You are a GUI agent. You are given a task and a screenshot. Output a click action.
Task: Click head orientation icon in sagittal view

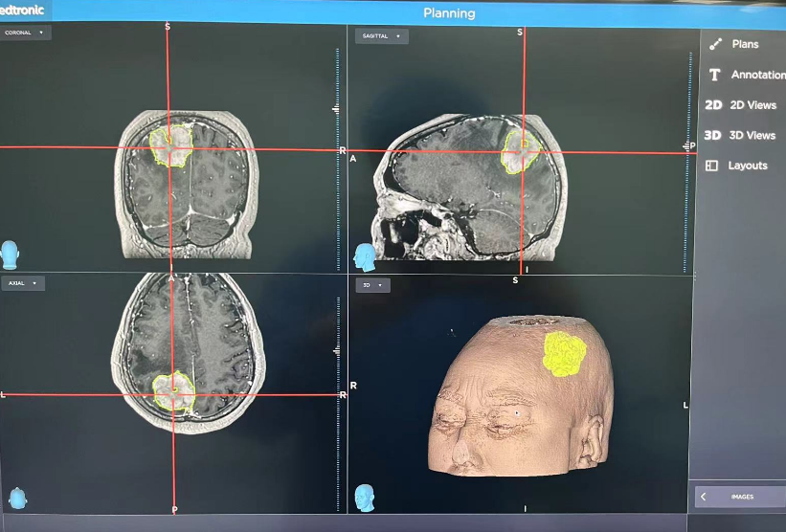[365, 256]
